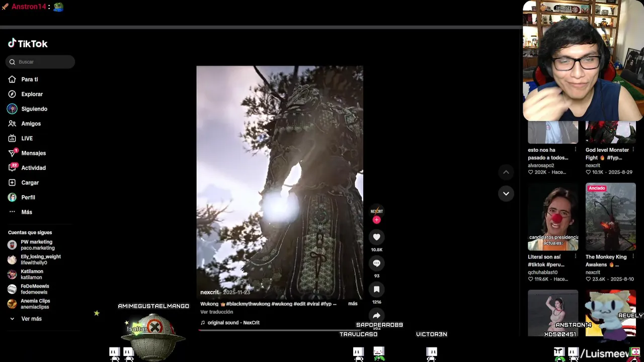The width and height of the screenshot is (644, 362).
Task: Click the Perfil avatar icon
Action: (12, 198)
